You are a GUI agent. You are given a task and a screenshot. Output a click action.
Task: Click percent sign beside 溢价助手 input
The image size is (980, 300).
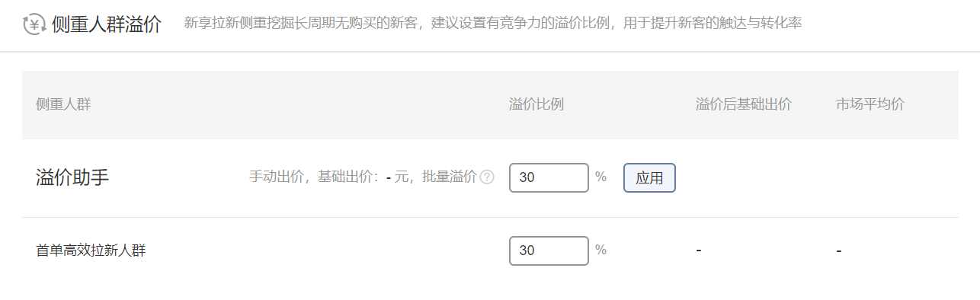point(600,177)
